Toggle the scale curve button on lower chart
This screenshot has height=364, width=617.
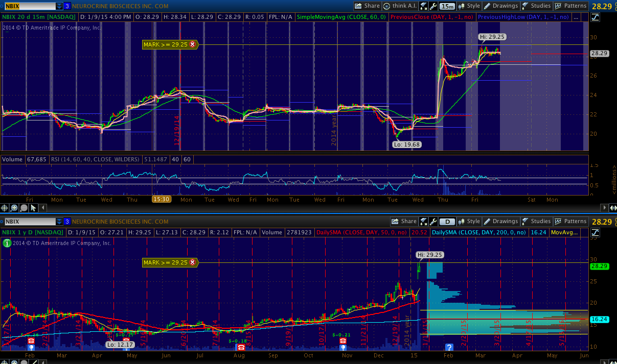tap(595, 232)
